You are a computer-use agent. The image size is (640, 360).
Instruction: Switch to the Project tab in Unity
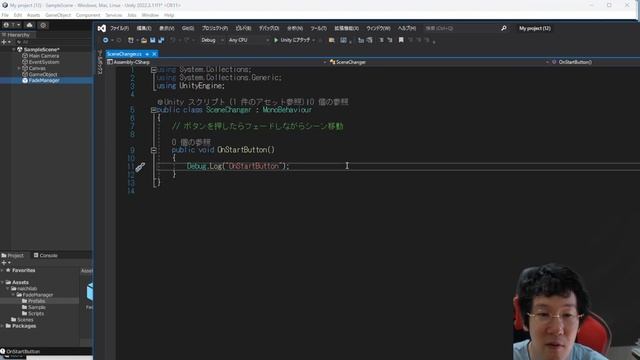tap(13, 256)
